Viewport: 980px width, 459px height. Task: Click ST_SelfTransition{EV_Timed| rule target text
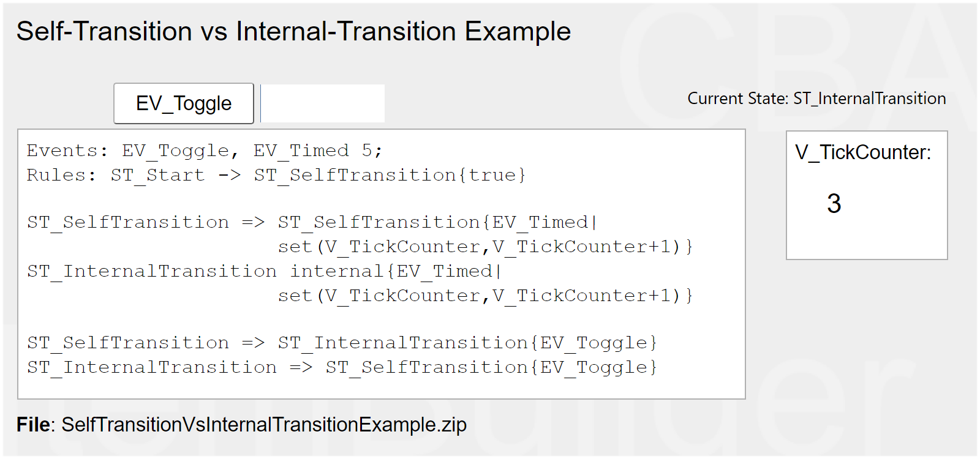[x=437, y=222]
